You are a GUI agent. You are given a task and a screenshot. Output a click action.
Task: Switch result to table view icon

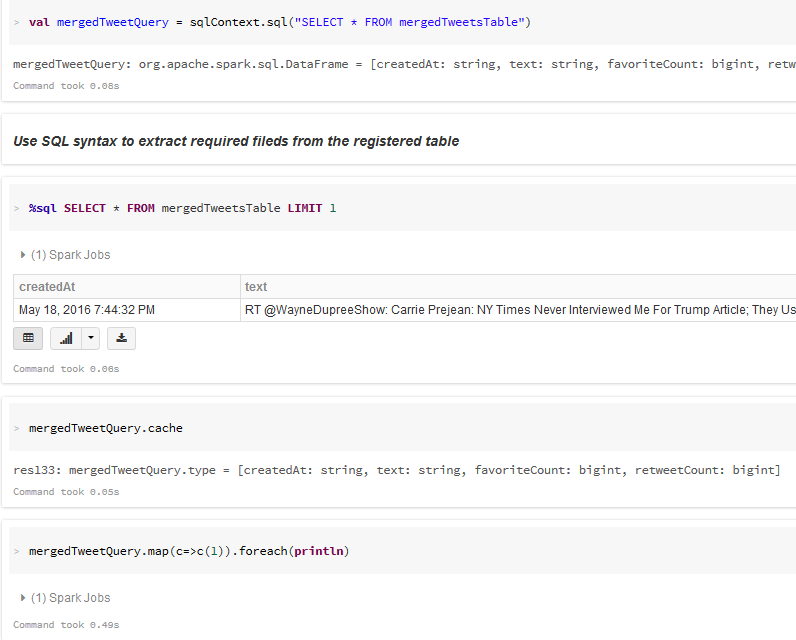[28, 339]
